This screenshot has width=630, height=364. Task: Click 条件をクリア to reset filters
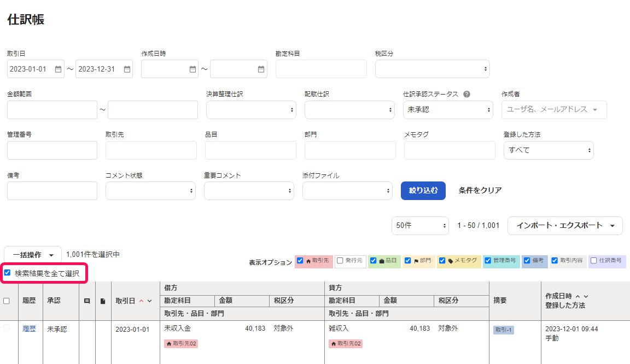(480, 190)
